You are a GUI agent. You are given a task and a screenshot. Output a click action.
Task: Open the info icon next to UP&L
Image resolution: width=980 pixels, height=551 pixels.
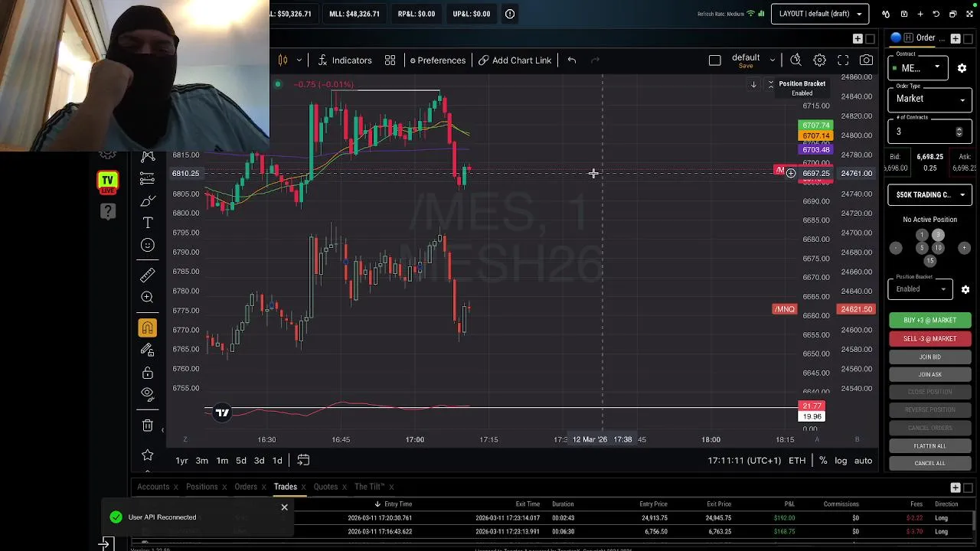tap(510, 14)
